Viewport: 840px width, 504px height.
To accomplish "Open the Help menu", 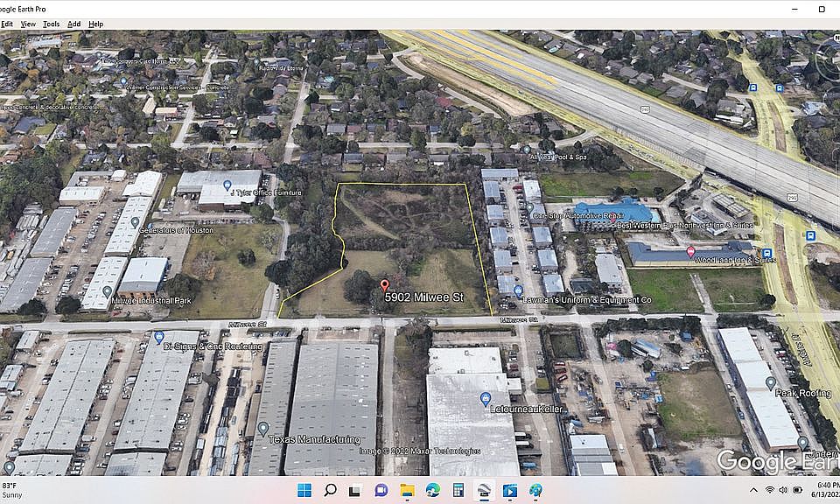I will (x=96, y=24).
